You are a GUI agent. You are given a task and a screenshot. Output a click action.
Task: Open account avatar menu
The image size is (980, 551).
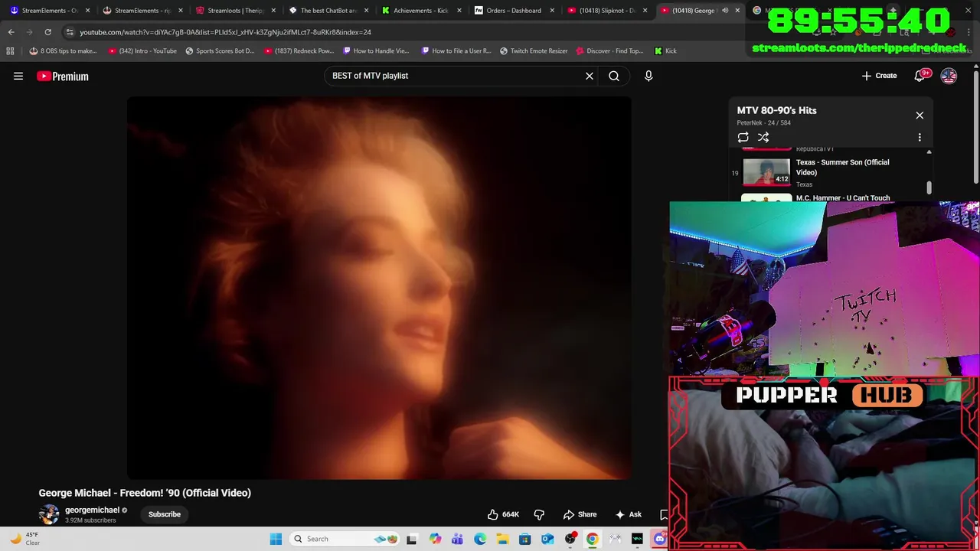pyautogui.click(x=949, y=76)
